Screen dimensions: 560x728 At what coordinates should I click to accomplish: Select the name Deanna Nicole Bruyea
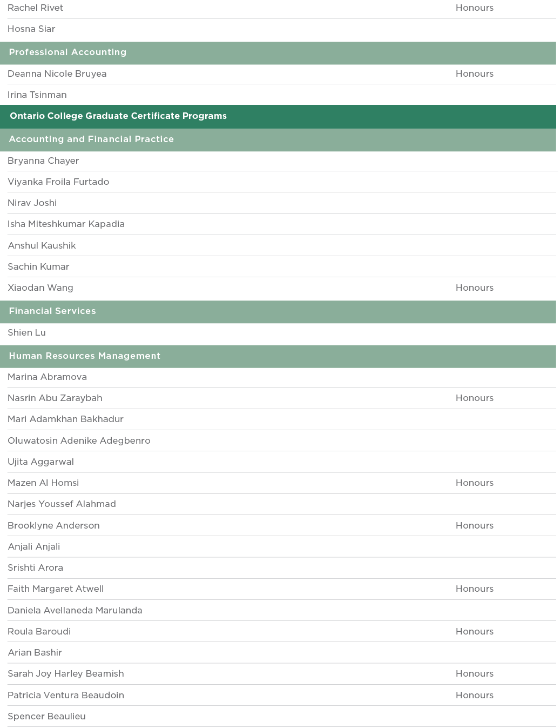pos(57,74)
